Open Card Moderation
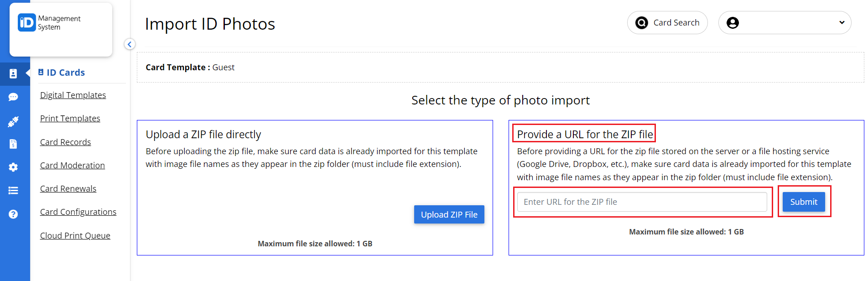This screenshot has width=868, height=281. 72,165
